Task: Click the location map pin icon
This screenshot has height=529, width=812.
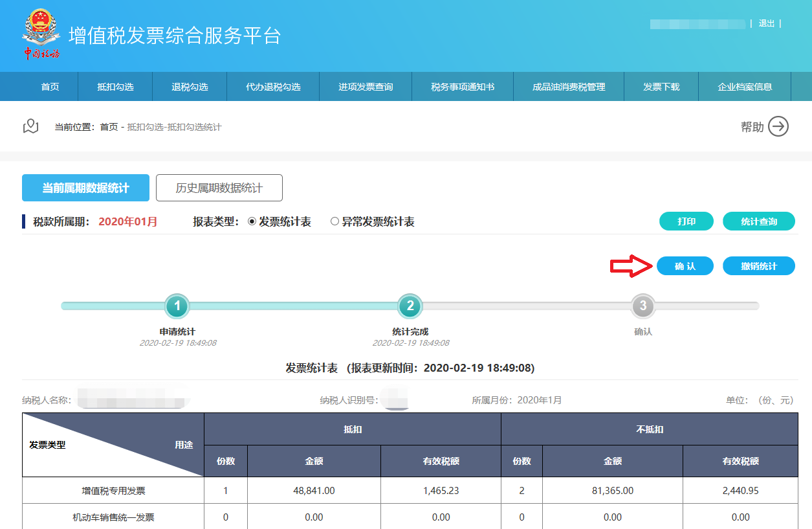Action: pos(31,126)
